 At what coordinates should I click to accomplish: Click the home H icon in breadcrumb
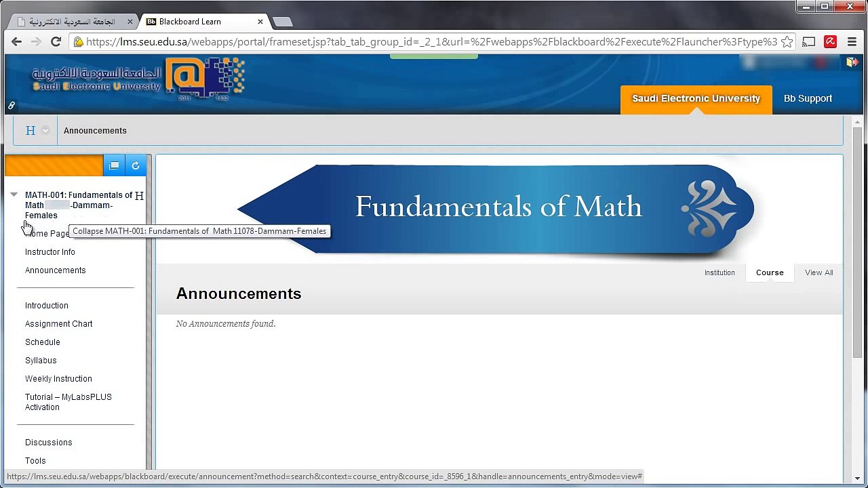(31, 131)
